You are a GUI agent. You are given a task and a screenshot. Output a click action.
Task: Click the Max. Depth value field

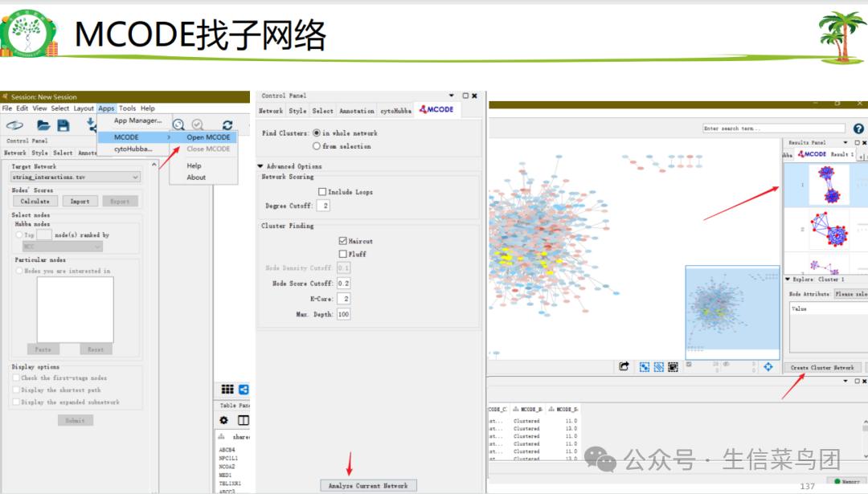click(344, 314)
